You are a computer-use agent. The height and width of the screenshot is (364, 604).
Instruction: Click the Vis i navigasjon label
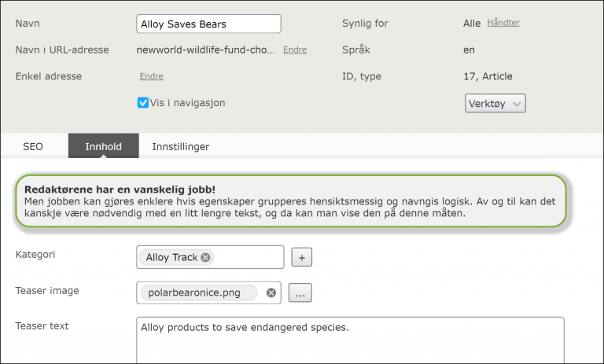[188, 103]
